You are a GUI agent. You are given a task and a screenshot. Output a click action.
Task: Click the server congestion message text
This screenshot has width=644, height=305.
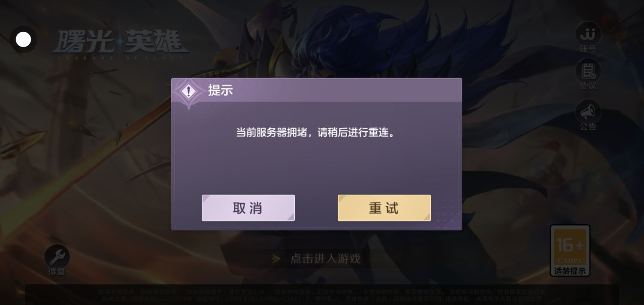click(316, 133)
